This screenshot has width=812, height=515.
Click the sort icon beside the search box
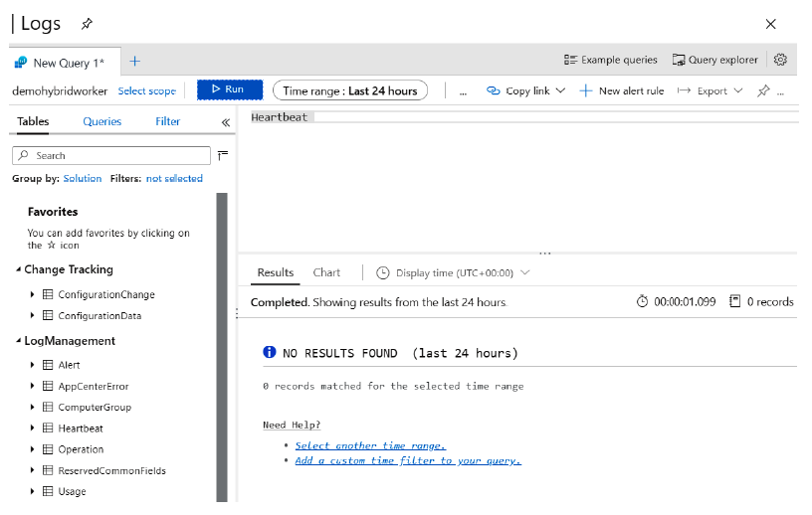223,155
